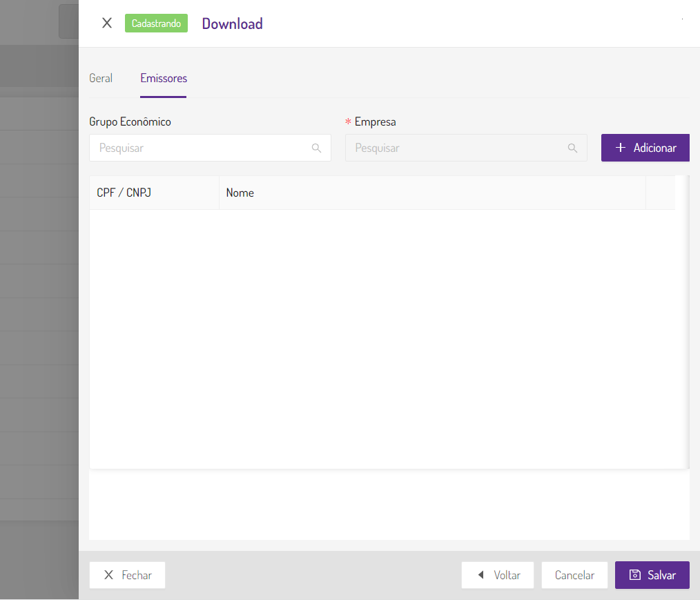This screenshot has height=602, width=700.
Task: Click the Nome column header
Action: pyautogui.click(x=240, y=193)
